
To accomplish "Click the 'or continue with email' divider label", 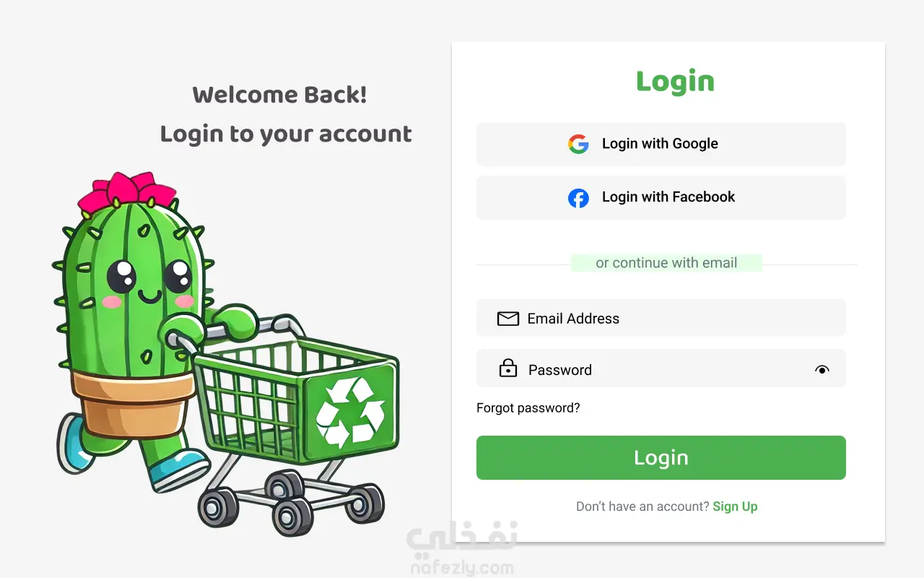I will (666, 263).
